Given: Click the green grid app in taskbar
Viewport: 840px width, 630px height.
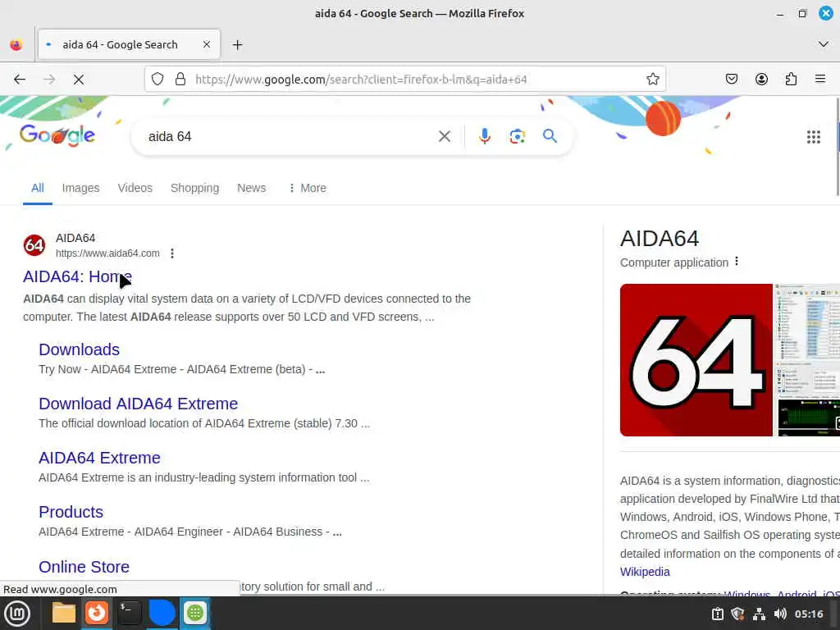Looking at the screenshot, I should point(195,613).
